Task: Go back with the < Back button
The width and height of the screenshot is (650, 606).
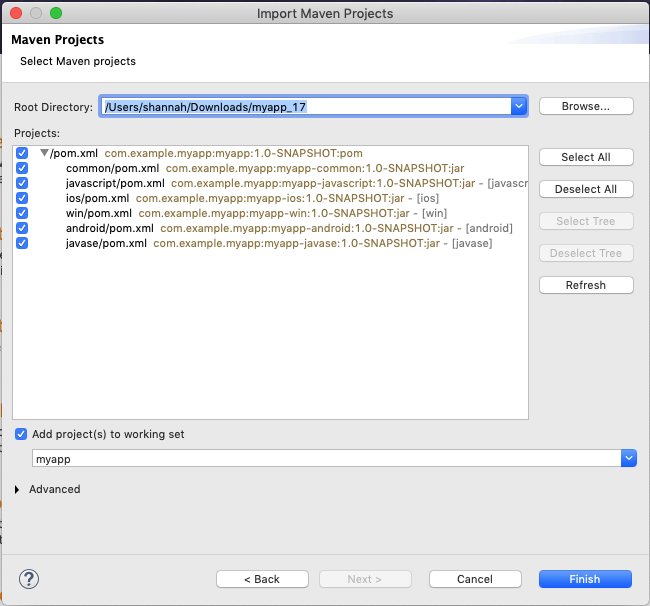Action: click(x=262, y=579)
